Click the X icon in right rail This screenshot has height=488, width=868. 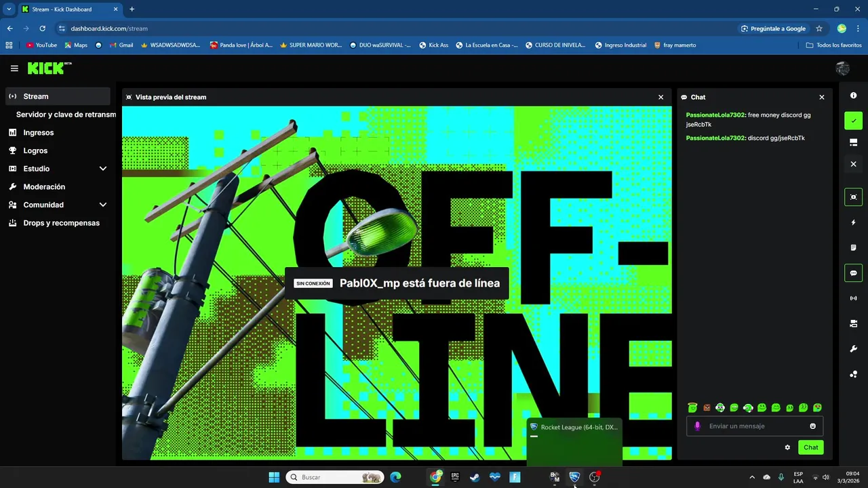[853, 164]
